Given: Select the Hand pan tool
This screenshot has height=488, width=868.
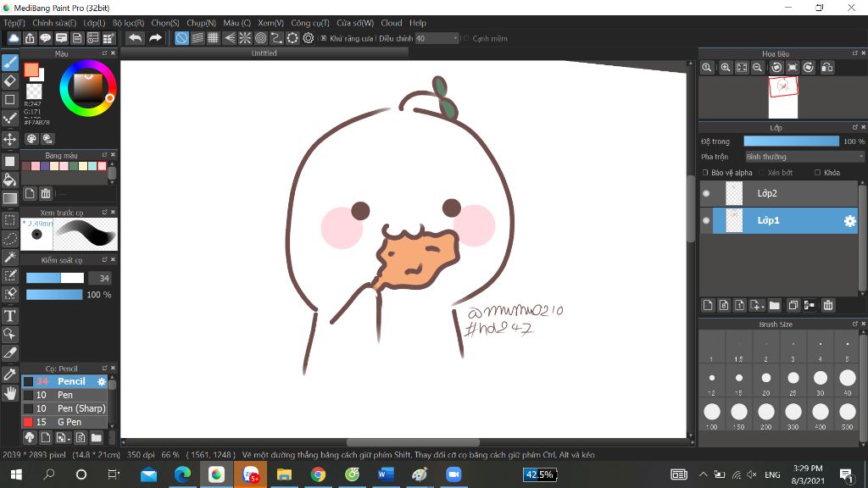Looking at the screenshot, I should [10, 393].
